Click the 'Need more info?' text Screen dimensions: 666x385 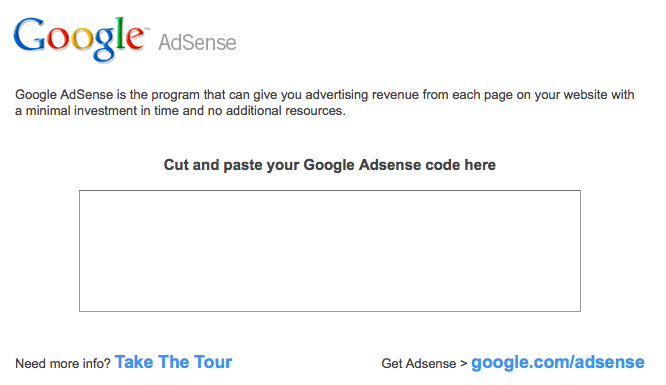(63, 364)
